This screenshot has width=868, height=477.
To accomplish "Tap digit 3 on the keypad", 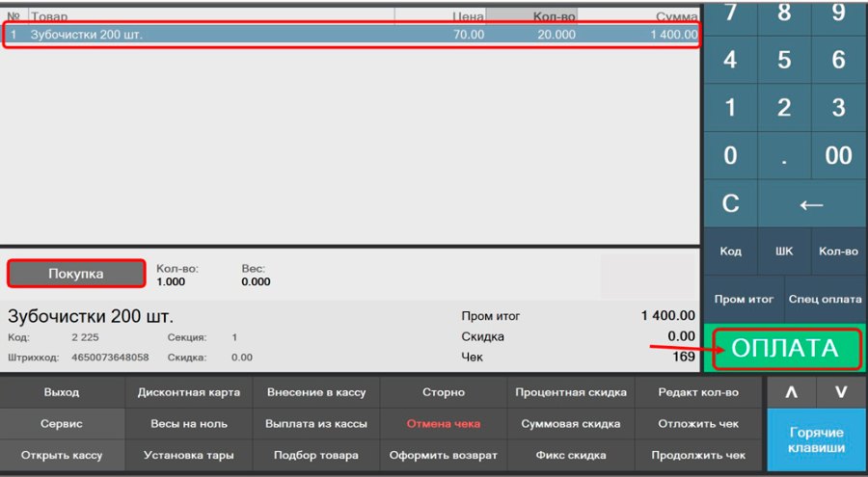I will click(x=839, y=107).
